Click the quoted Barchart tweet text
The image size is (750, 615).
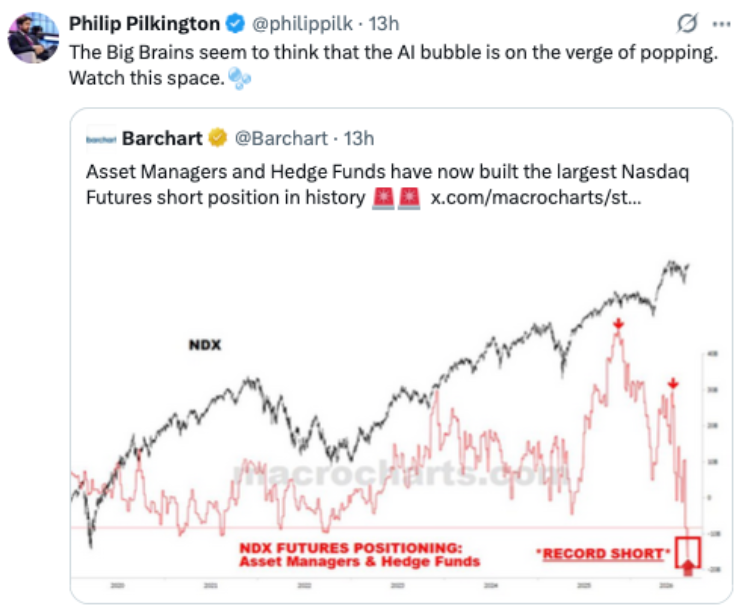(x=387, y=184)
